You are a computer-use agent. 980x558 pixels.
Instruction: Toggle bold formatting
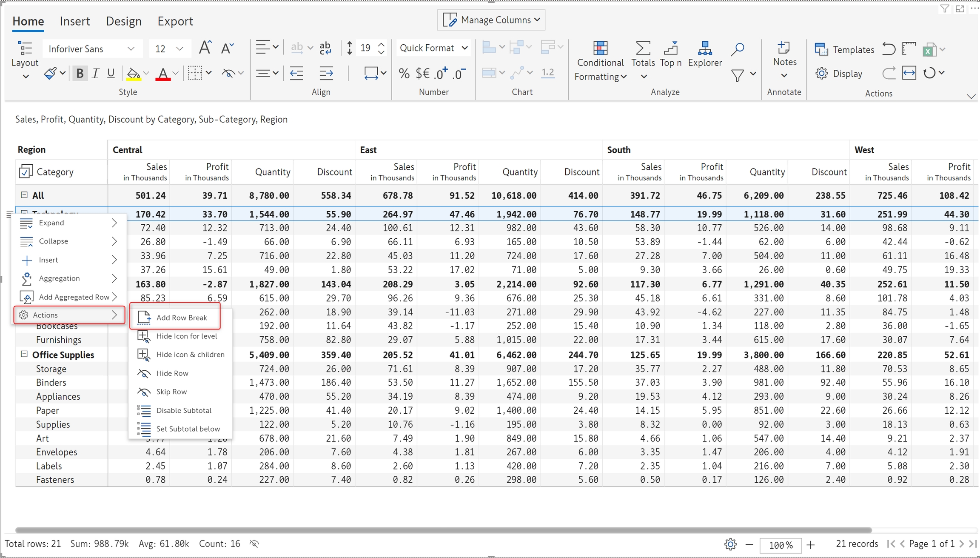(80, 73)
